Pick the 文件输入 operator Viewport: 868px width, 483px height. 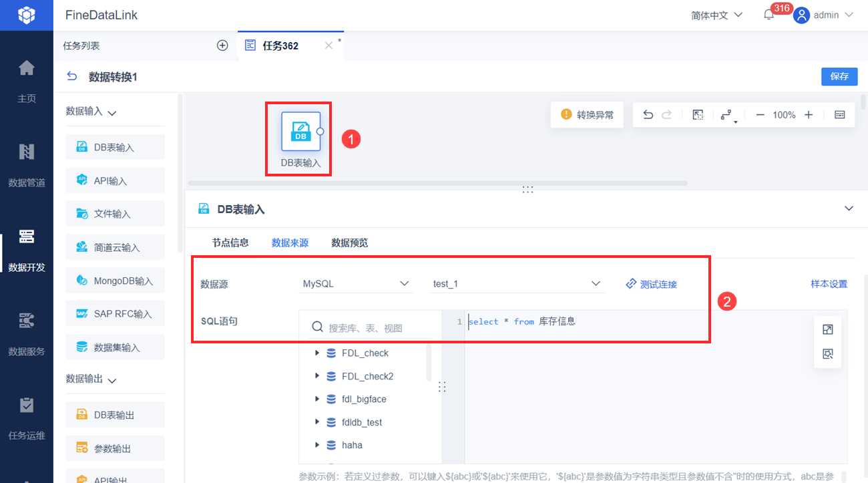[115, 214]
